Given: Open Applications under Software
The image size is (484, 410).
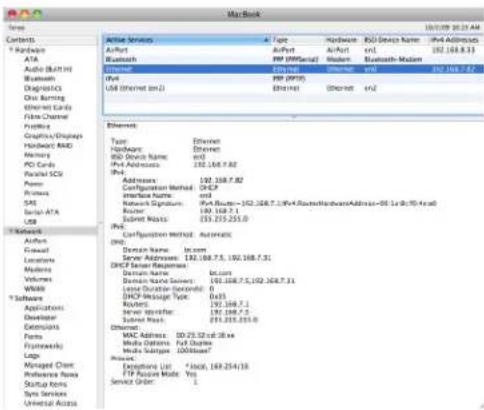Looking at the screenshot, I should [x=44, y=308].
